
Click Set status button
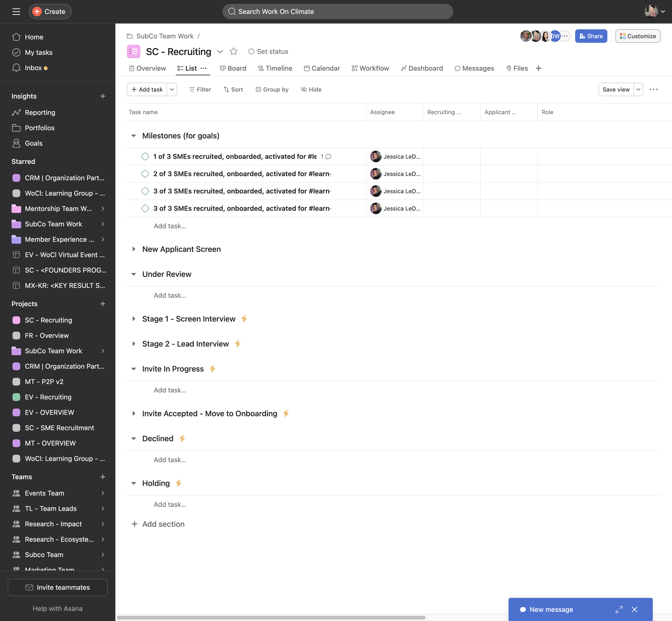268,51
